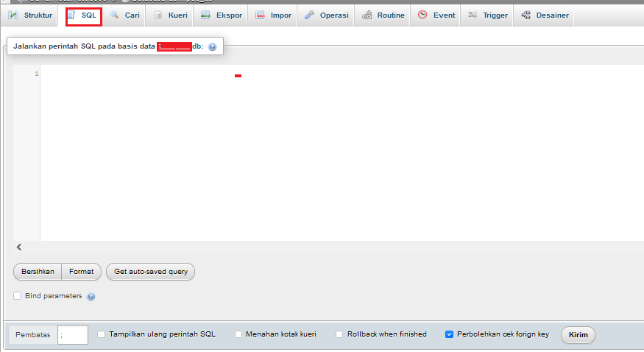Tick Tampilkan ulang perintah SQL checkbox
This screenshot has width=644, height=352.
102,334
